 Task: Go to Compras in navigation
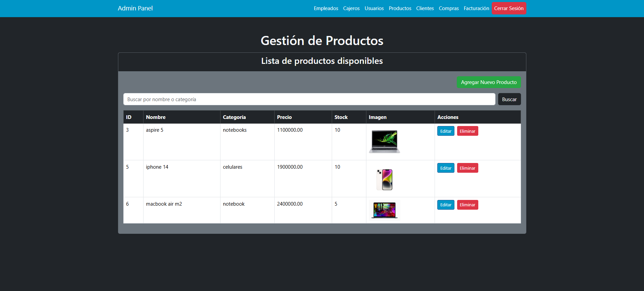coord(448,8)
